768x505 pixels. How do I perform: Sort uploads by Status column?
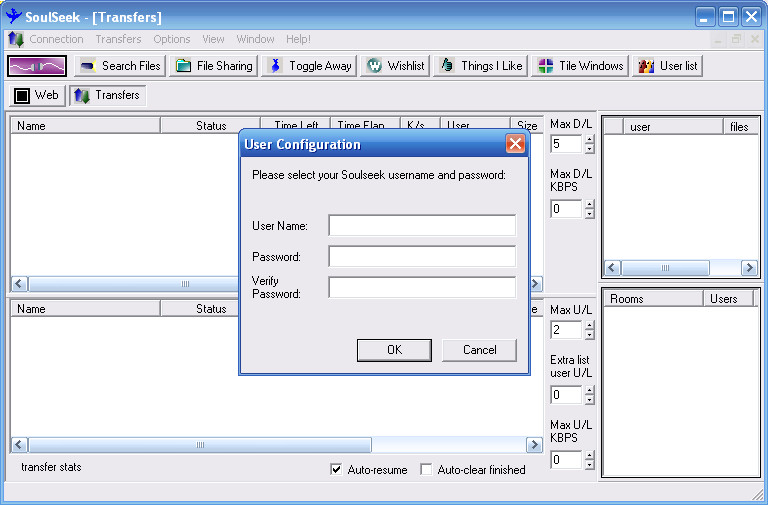tap(199, 309)
